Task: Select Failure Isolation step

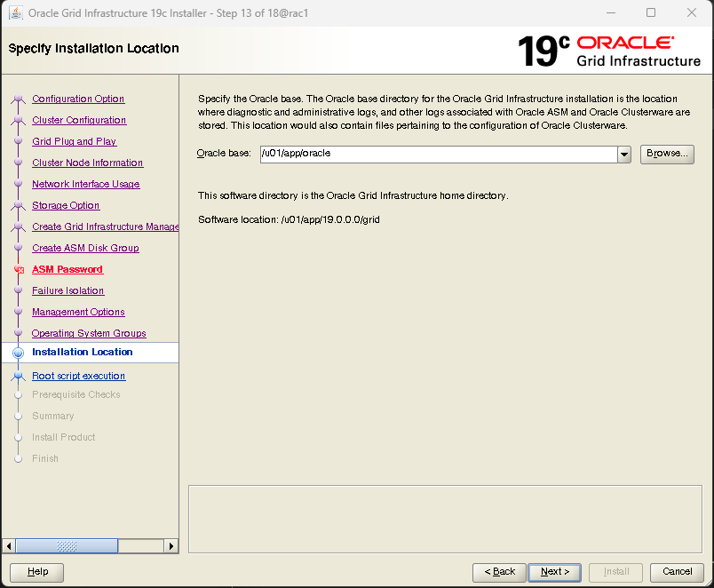Action: pyautogui.click(x=67, y=290)
